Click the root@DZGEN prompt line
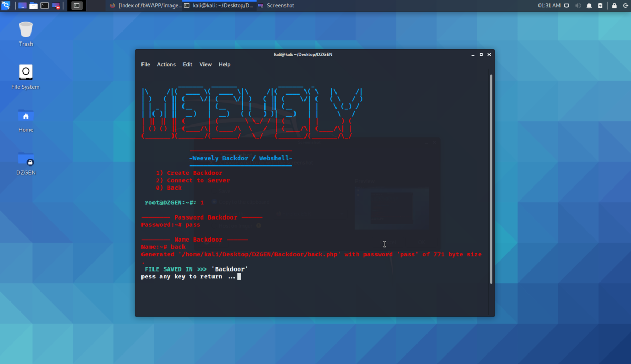The image size is (631, 364). point(174,202)
